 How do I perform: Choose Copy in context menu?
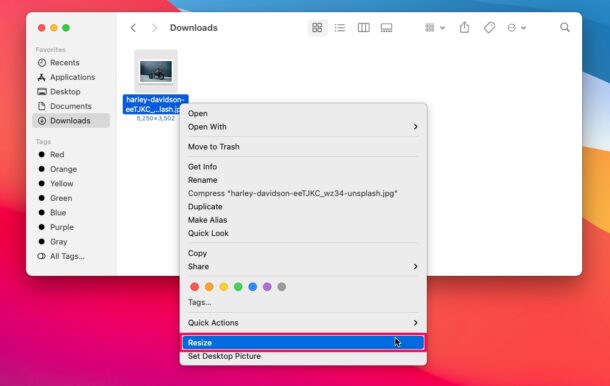(302, 253)
